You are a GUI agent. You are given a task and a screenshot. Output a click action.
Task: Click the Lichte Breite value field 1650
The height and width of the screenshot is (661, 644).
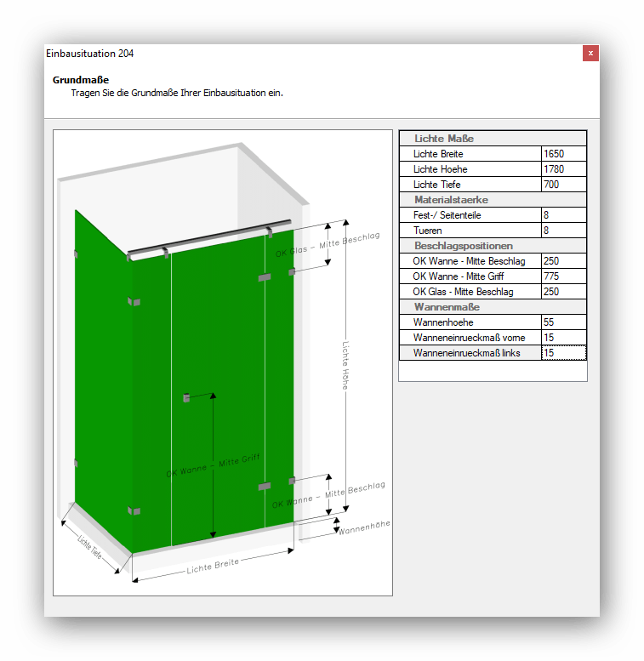pos(563,154)
